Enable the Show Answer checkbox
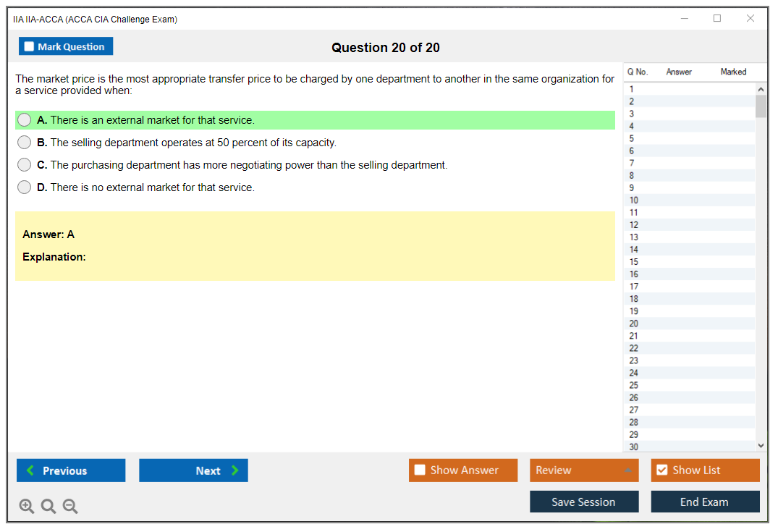The width and height of the screenshot is (778, 532). (420, 470)
